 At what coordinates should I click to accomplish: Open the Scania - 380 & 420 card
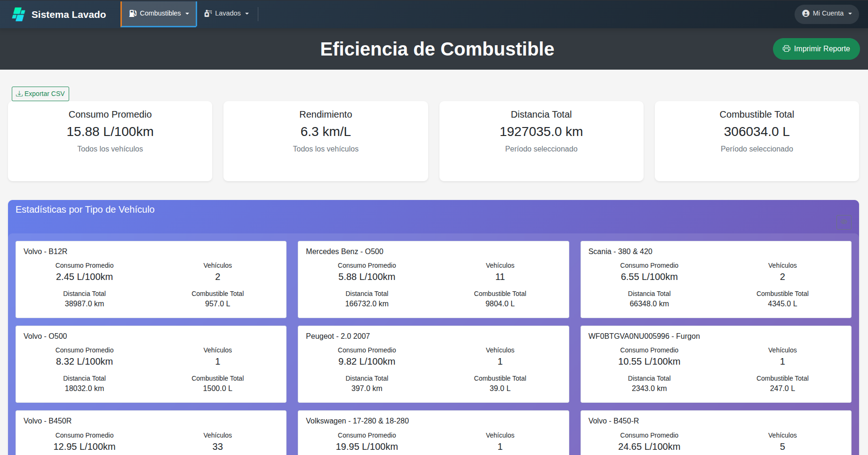tap(716, 279)
